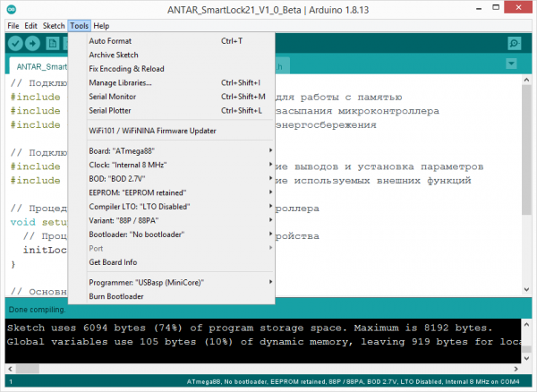537x392 pixels.
Task: Open the Help menu
Action: tap(101, 26)
